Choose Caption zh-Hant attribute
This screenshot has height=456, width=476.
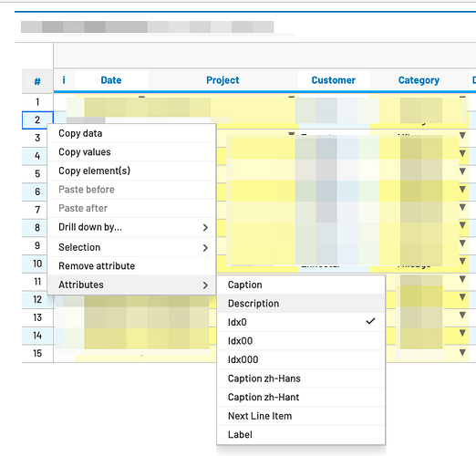[x=301, y=397]
